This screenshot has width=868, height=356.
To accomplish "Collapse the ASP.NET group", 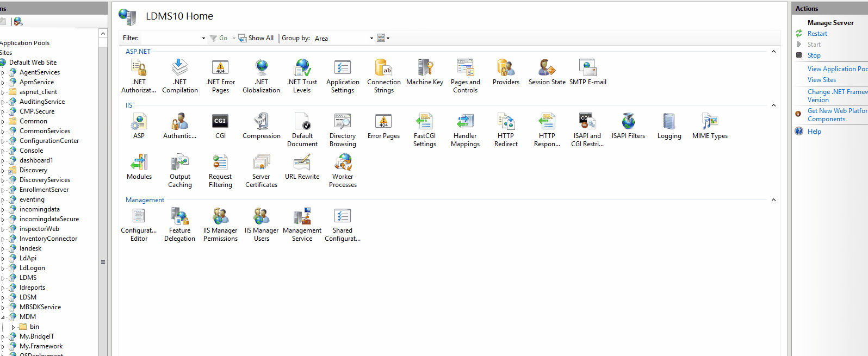I will 773,52.
